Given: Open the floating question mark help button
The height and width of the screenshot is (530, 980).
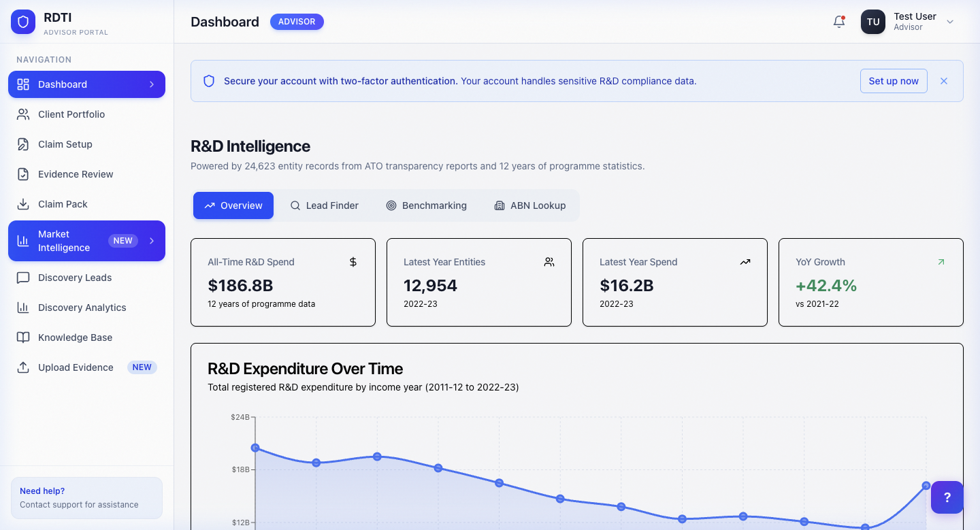Looking at the screenshot, I should tap(947, 497).
